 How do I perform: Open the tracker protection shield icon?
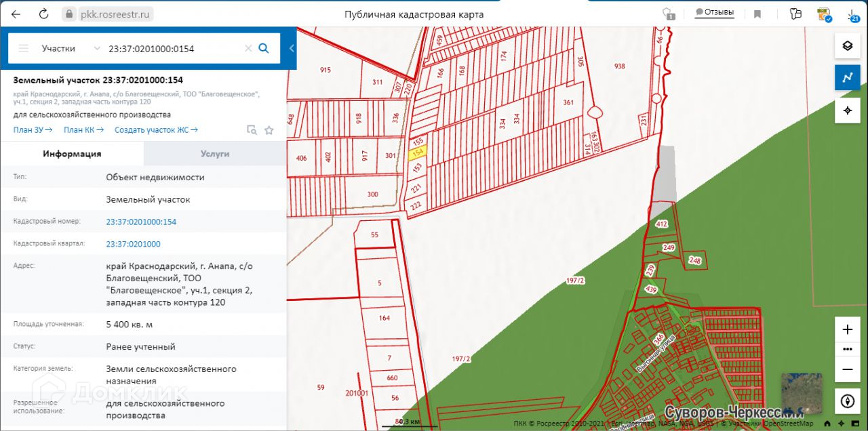pos(669,14)
